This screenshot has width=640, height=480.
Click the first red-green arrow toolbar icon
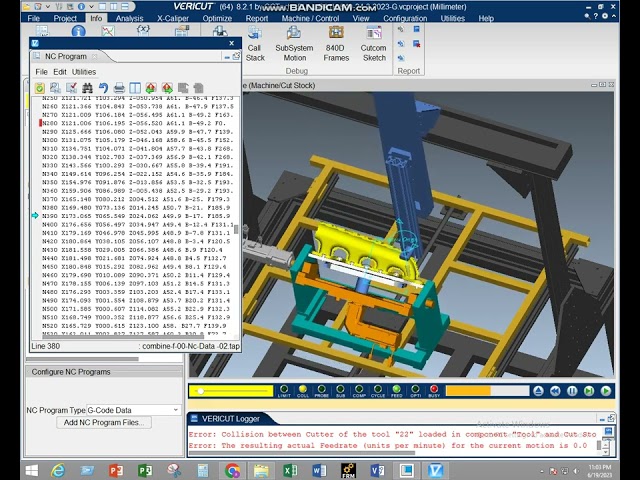(x=151, y=88)
